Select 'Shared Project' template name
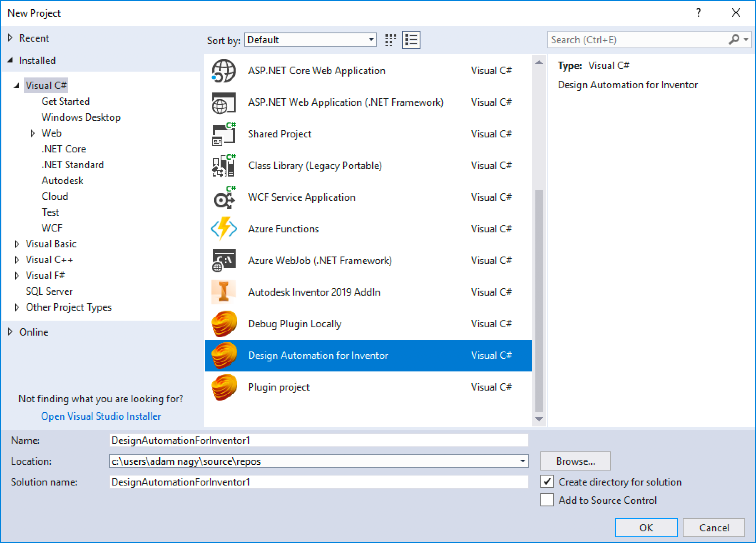This screenshot has height=543, width=756. click(x=280, y=134)
